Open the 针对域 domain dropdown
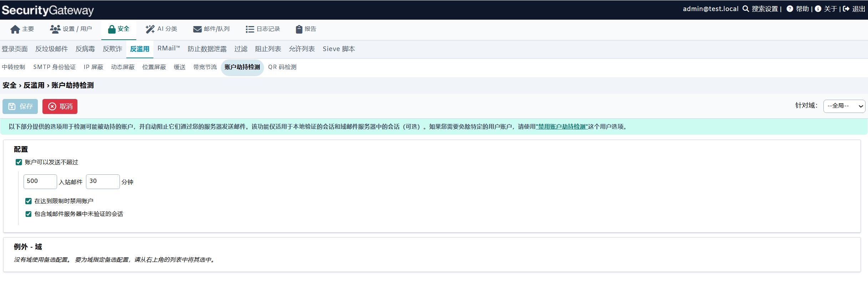Viewport: 868px width, 283px height. tap(844, 106)
